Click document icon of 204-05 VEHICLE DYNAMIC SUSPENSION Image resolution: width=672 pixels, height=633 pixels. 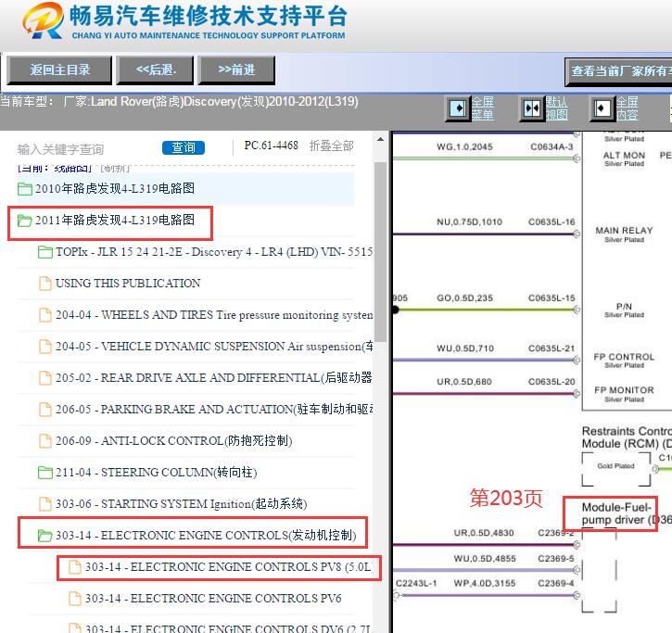45,347
